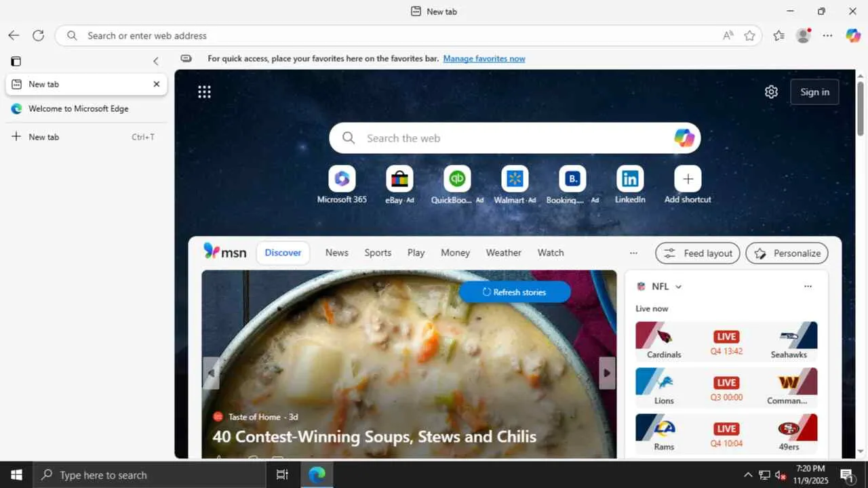The image size is (868, 488).
Task: Open the Walmart shortcut tile
Action: pyautogui.click(x=515, y=185)
